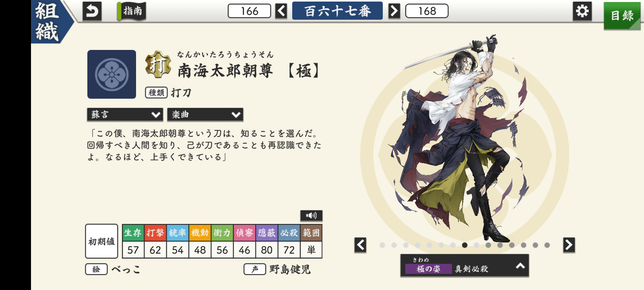Open the settings gear icon
644x290 pixels.
pos(582,11)
